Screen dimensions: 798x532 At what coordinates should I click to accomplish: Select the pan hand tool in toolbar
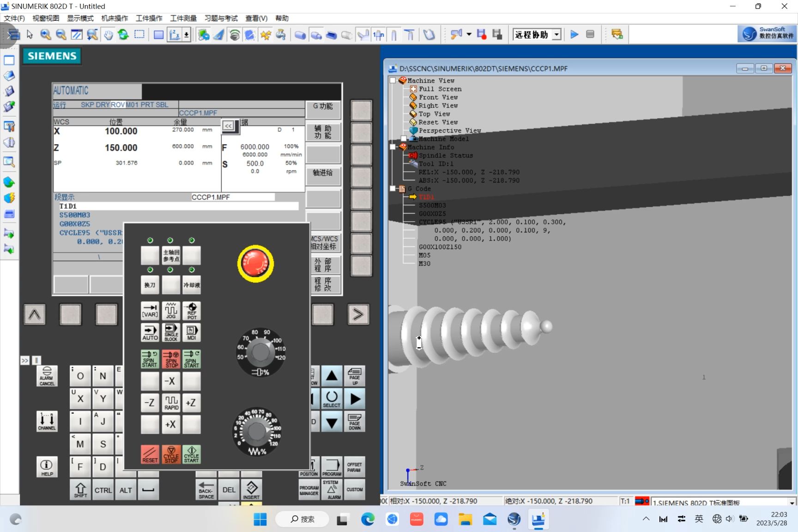point(108,35)
